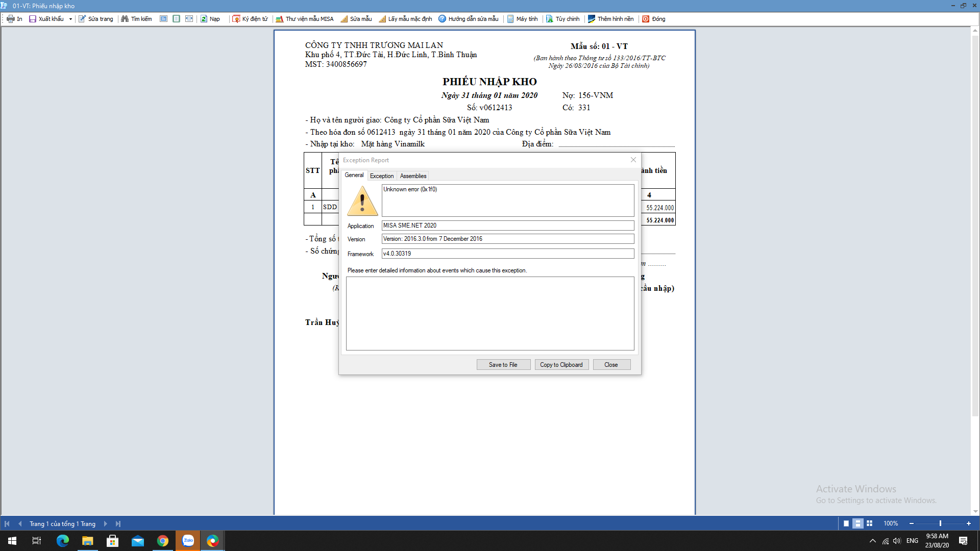This screenshot has height=551, width=980.
Task: Zoom in with the plus button
Action: point(969,523)
